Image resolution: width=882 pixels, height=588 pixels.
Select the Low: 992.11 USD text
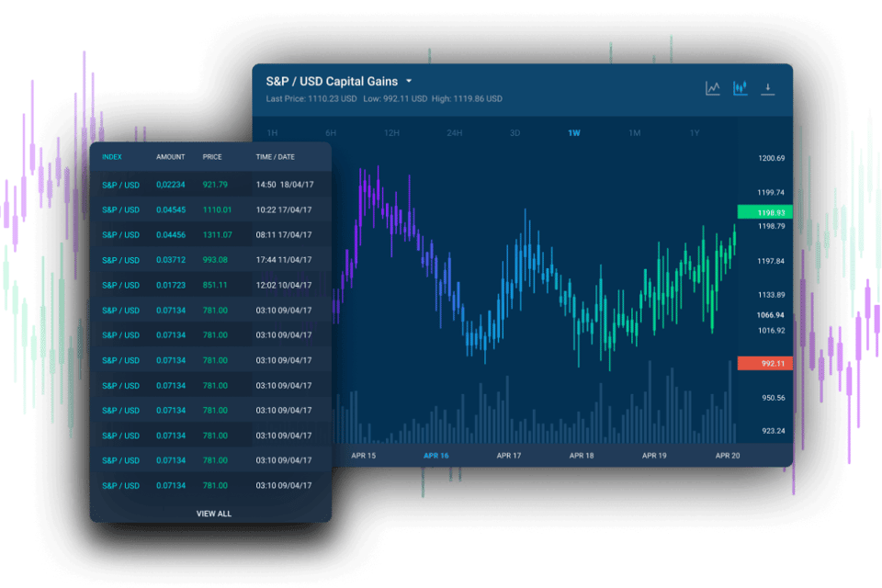click(395, 99)
